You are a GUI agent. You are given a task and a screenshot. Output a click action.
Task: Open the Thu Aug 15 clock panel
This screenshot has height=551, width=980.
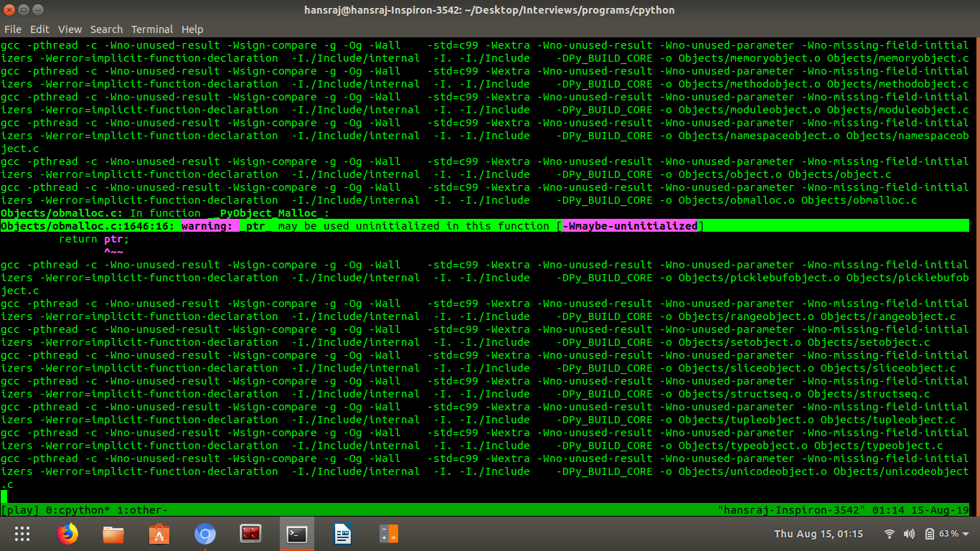tap(819, 534)
